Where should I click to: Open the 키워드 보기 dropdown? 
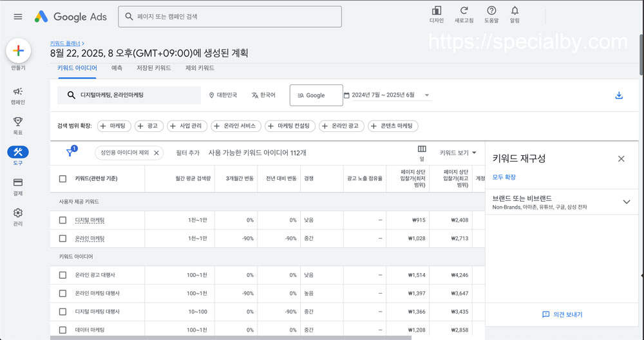click(x=457, y=153)
